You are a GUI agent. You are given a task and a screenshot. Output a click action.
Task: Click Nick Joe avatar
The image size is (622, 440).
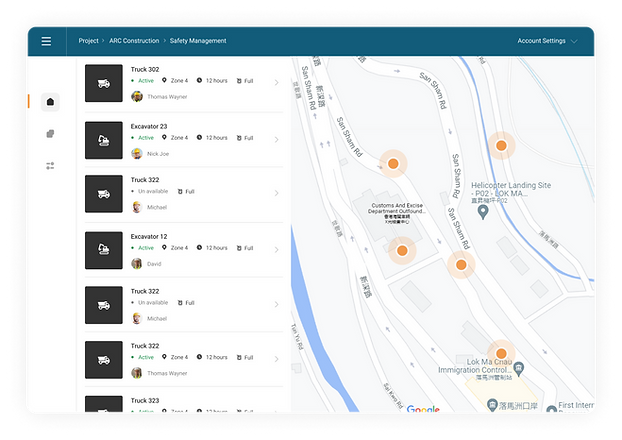(x=137, y=154)
